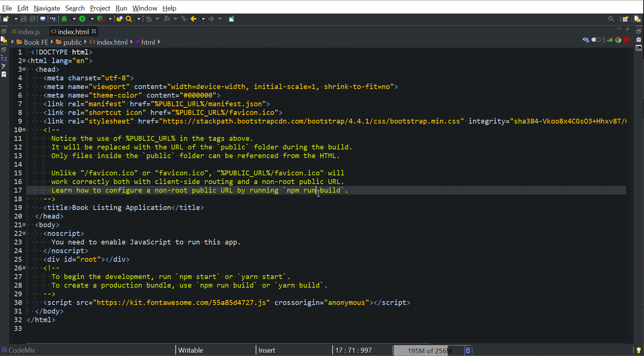This screenshot has height=356, width=644.
Task: Click the yellow Back arrow icon
Action: click(194, 19)
